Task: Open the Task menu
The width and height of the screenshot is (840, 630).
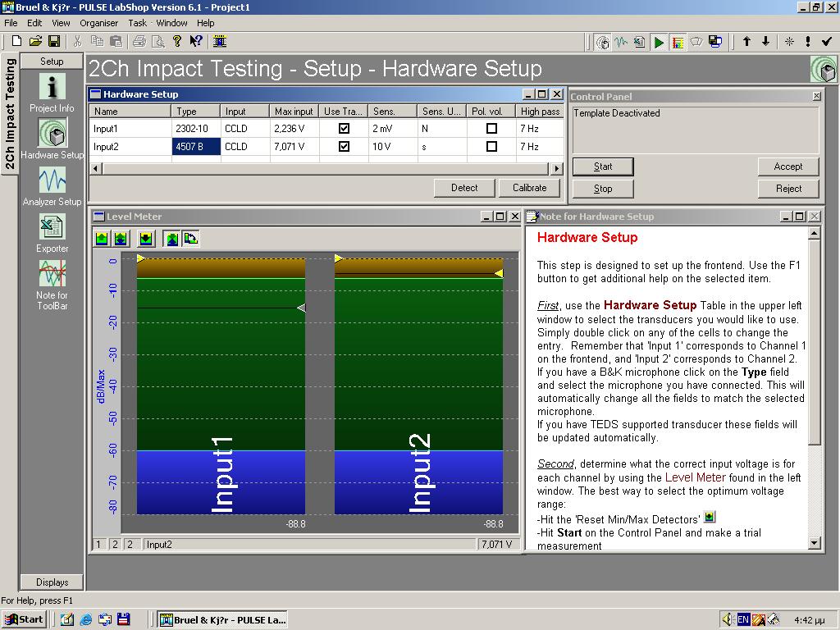Action: 137,23
